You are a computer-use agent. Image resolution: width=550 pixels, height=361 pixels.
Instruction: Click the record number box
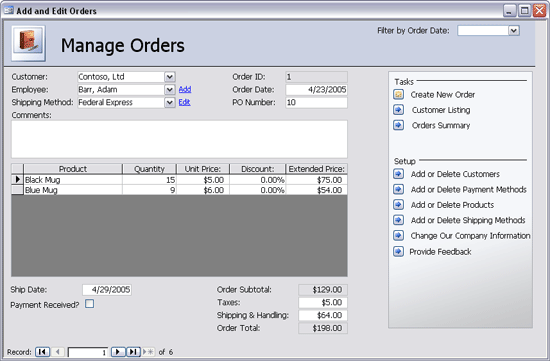[x=88, y=352]
